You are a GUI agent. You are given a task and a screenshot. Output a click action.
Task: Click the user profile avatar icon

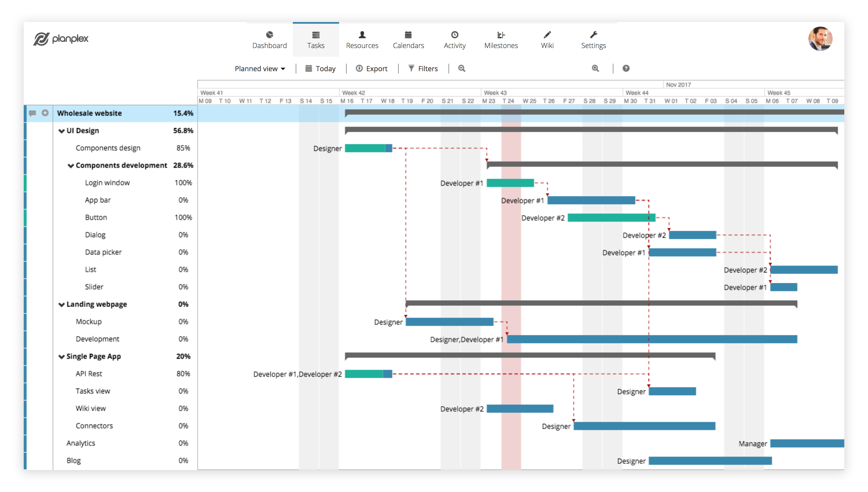[x=821, y=39]
